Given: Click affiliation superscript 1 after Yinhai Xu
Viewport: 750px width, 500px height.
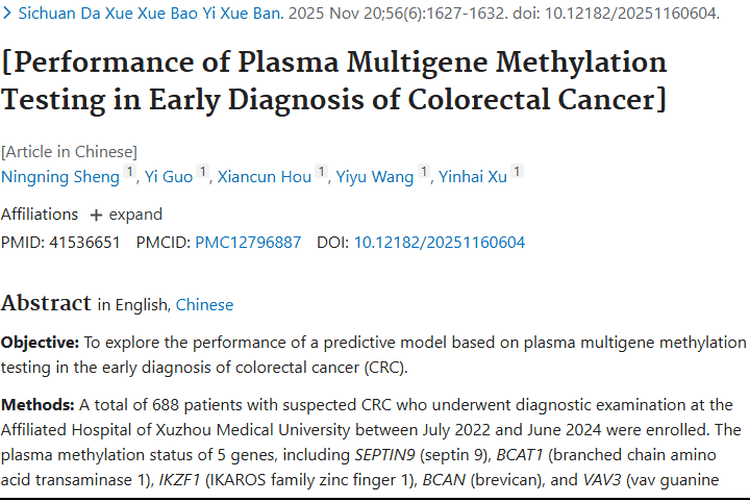Looking at the screenshot, I should pos(517,173).
